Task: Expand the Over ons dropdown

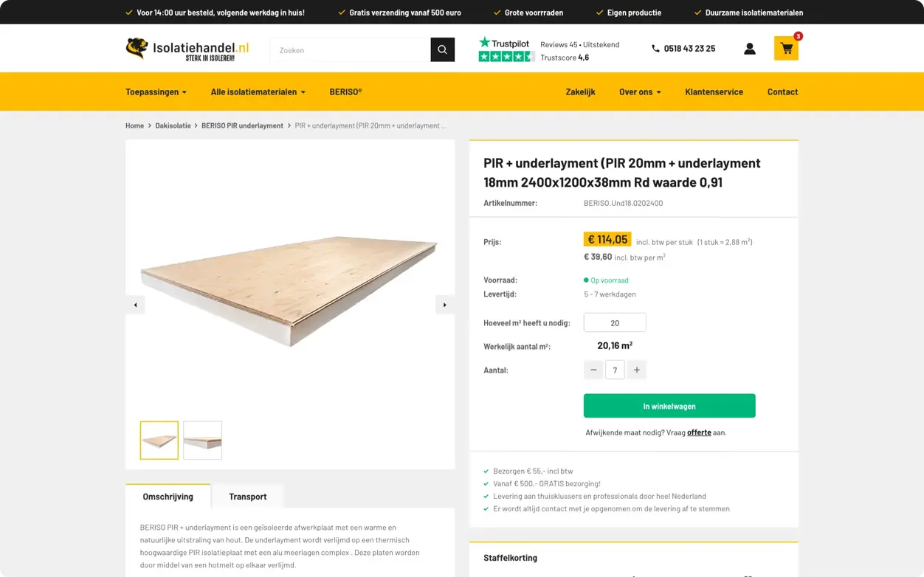Action: click(x=640, y=92)
